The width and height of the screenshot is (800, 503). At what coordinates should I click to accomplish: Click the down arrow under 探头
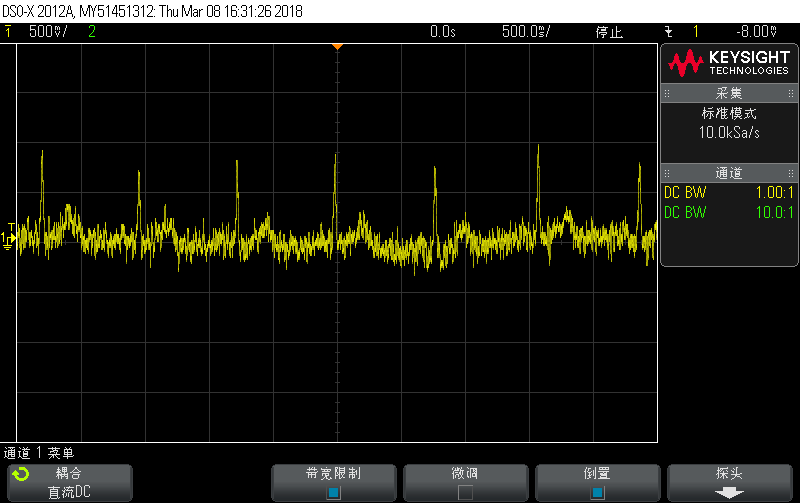pos(729,492)
